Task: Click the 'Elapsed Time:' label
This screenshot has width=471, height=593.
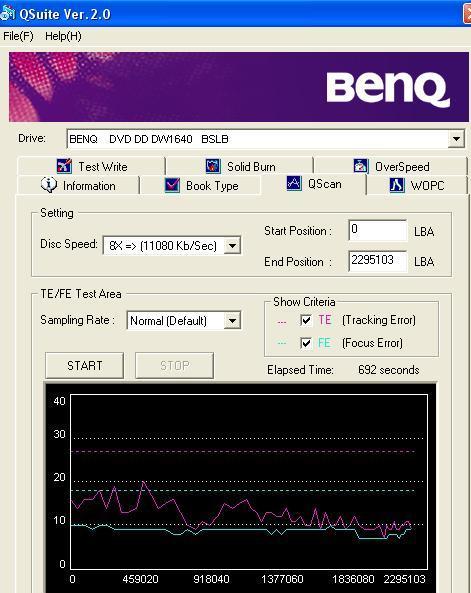Action: tap(300, 369)
